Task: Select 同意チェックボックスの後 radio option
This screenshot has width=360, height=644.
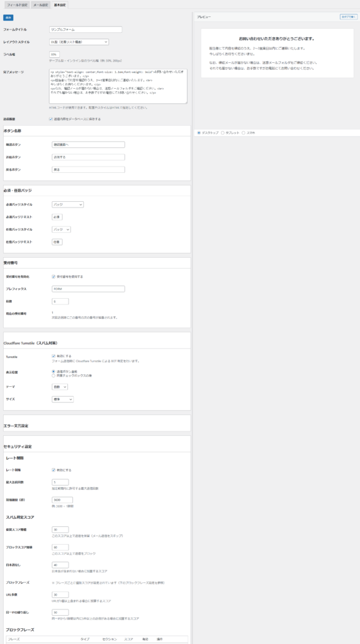Action: point(53,375)
